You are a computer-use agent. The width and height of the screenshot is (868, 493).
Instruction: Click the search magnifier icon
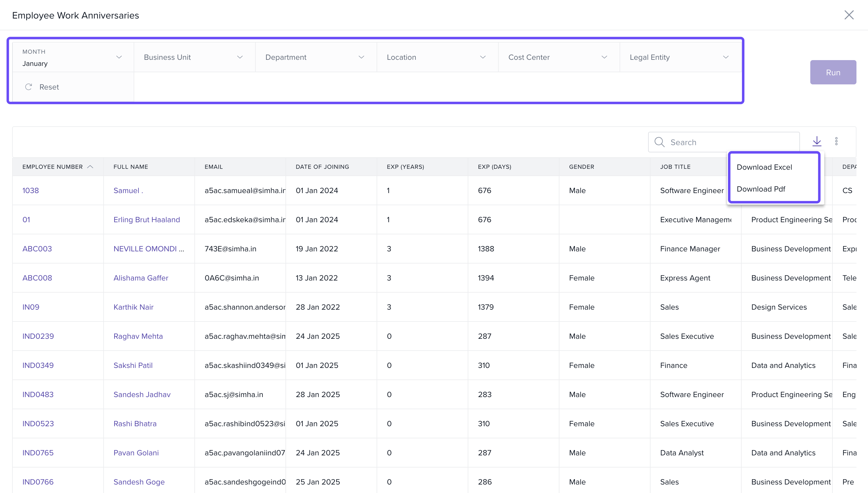(x=659, y=142)
